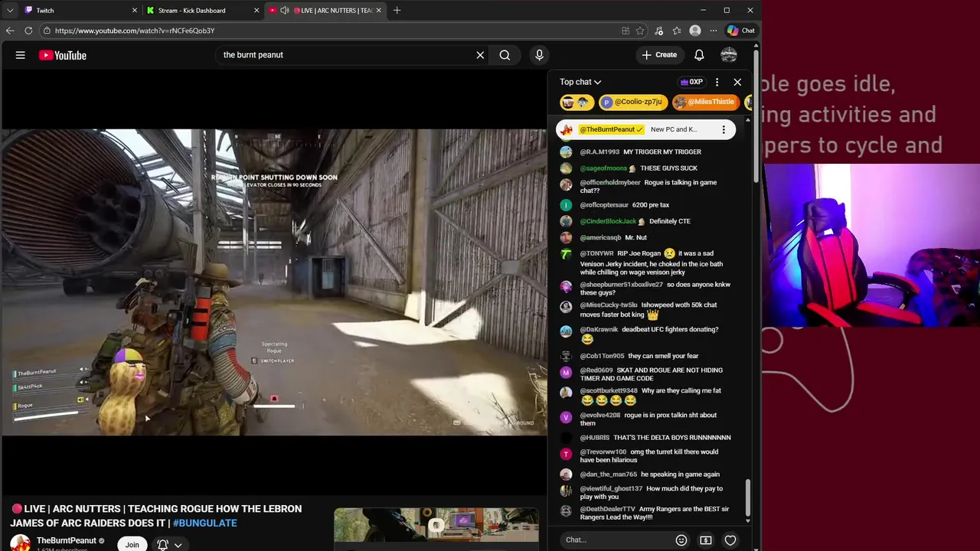Close the live chat panel
Image resolution: width=980 pixels, height=551 pixels.
point(737,82)
